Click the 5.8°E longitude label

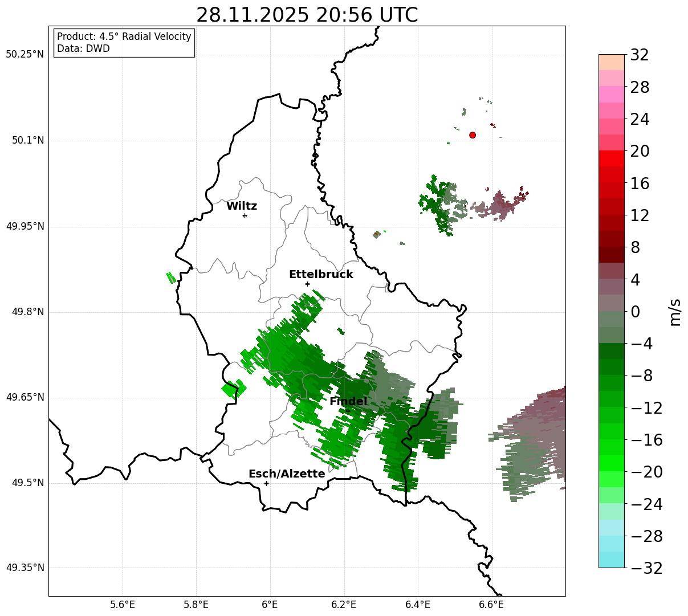[196, 605]
